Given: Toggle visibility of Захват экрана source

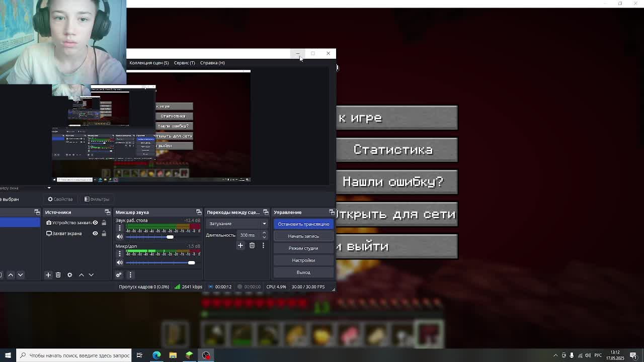Looking at the screenshot, I should [95, 233].
